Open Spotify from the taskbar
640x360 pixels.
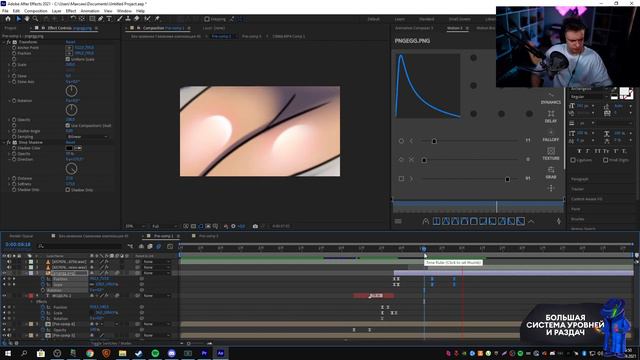(155, 353)
